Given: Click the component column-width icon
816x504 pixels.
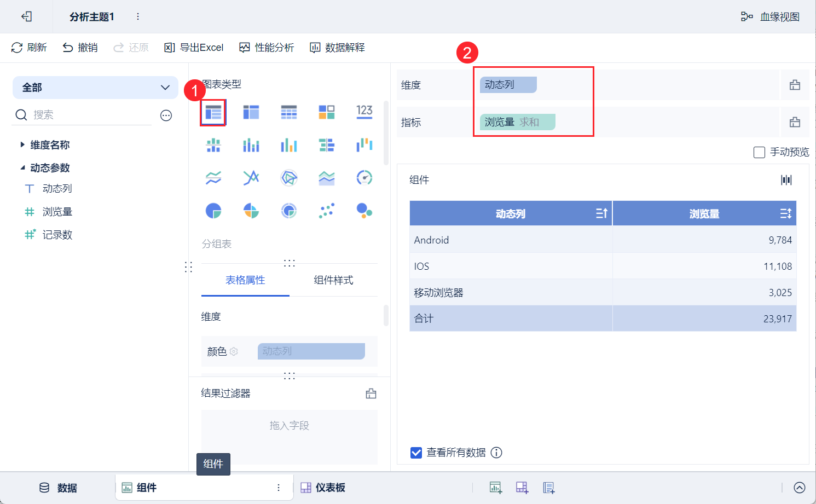Looking at the screenshot, I should [x=786, y=180].
